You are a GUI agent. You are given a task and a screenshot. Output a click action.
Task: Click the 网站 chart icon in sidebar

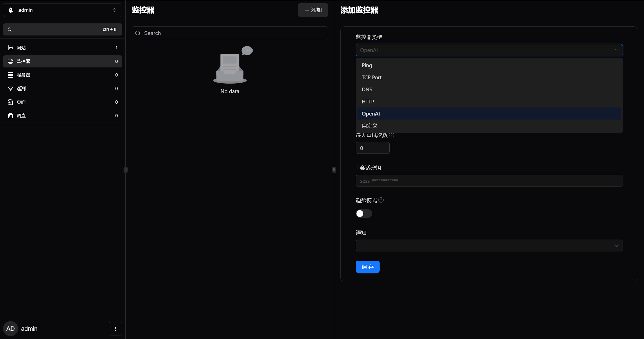coord(10,48)
